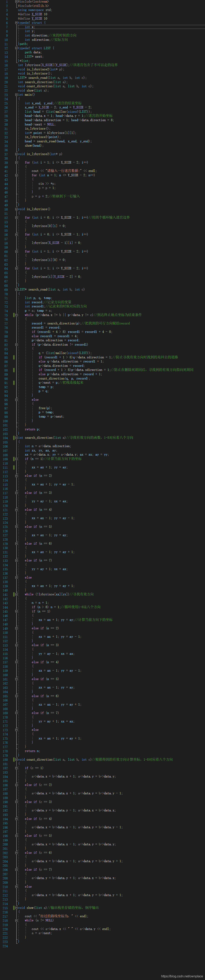Image resolution: width=205 pixels, height=980 pixels.
Task: Click the '#define X_SIZE 10' line
Action: pyautogui.click(x=33, y=15)
